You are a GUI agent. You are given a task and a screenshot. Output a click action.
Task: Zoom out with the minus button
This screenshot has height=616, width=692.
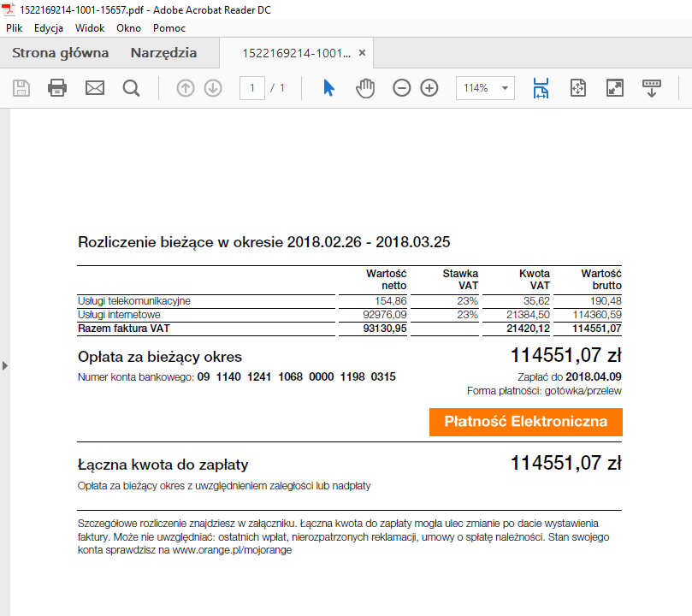point(402,88)
